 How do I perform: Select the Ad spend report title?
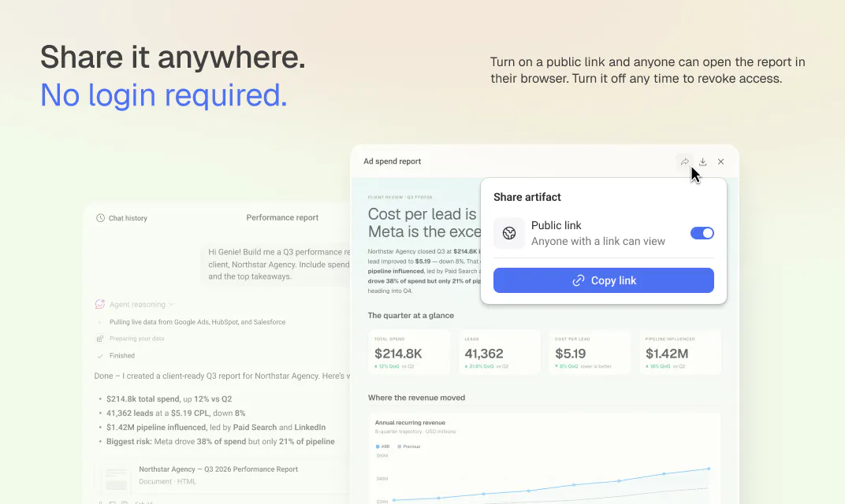click(392, 161)
